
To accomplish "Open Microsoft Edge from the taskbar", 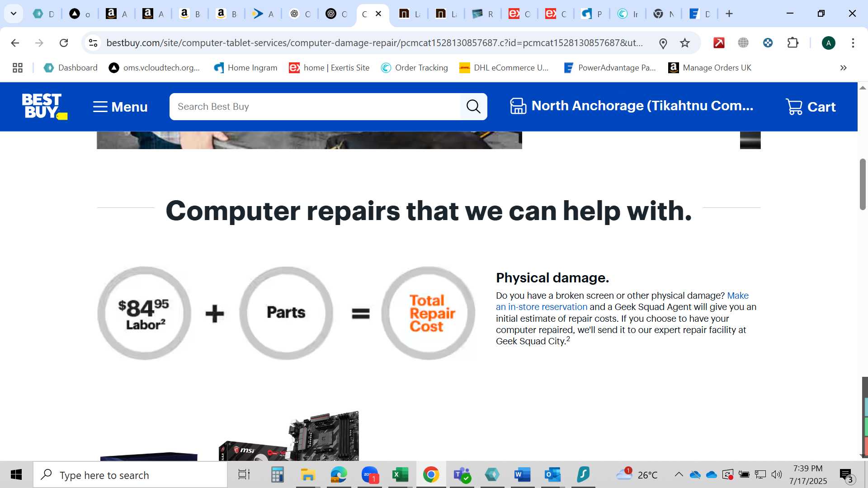I will 339,474.
